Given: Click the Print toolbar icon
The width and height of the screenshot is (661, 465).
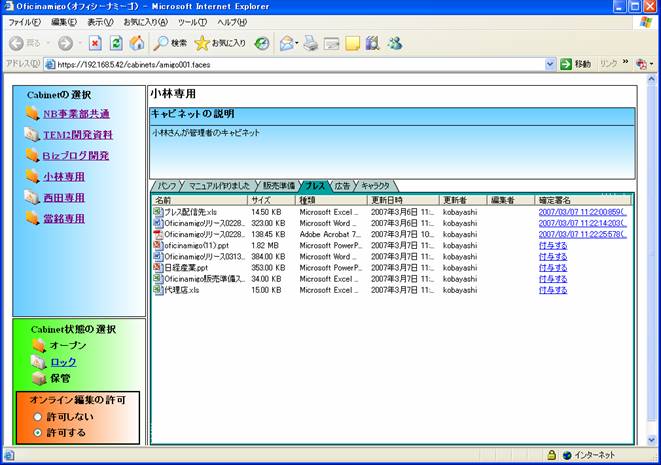Looking at the screenshot, I should pyautogui.click(x=310, y=43).
